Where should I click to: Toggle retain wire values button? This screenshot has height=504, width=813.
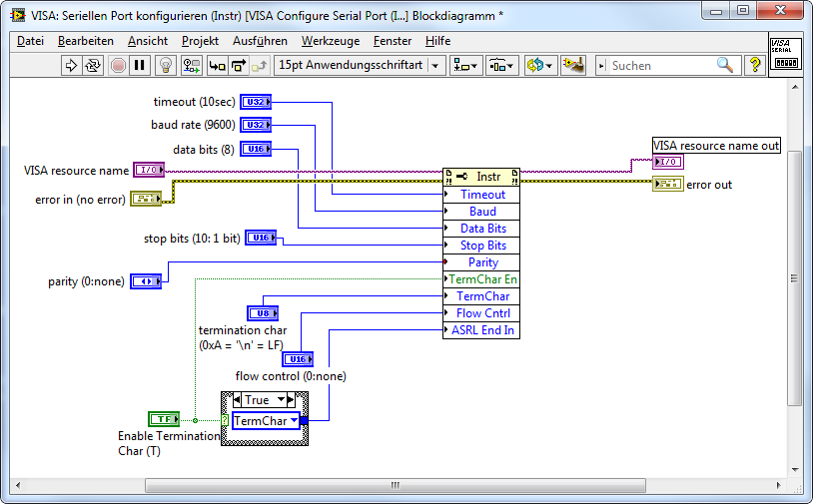coord(191,65)
